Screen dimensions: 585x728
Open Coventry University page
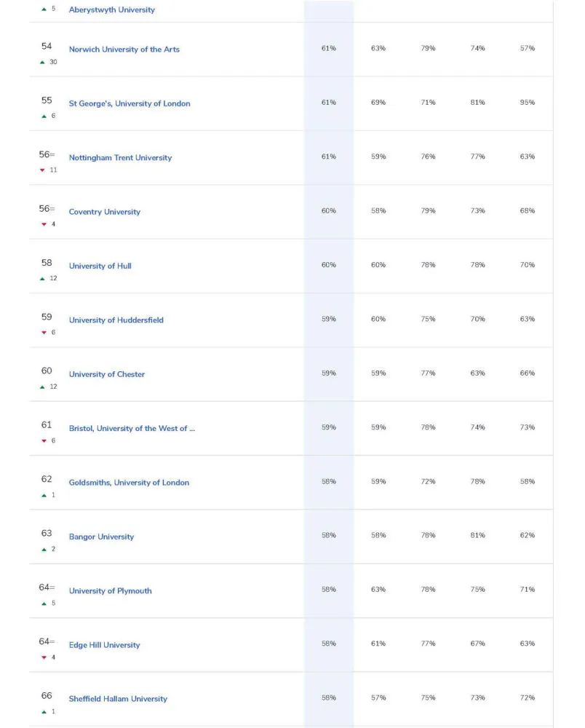(104, 212)
